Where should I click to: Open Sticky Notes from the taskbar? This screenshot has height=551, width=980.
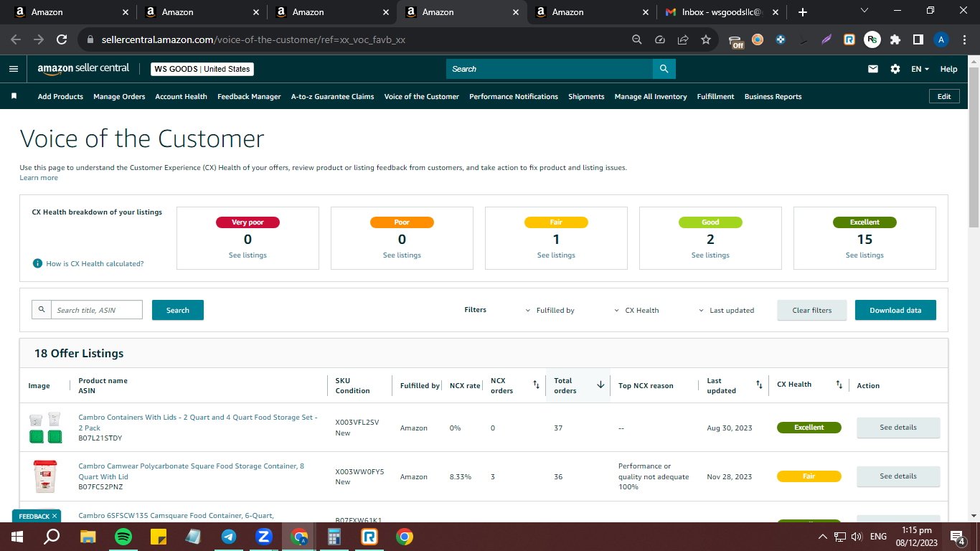click(x=159, y=536)
